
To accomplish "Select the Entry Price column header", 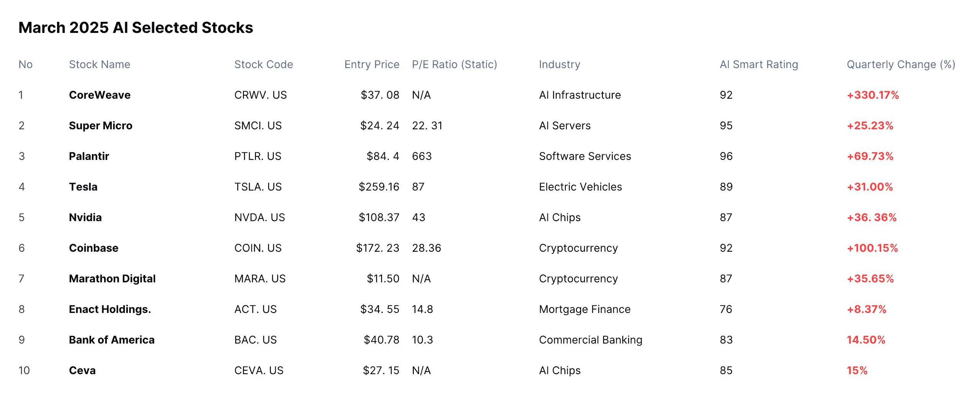I will point(372,64).
